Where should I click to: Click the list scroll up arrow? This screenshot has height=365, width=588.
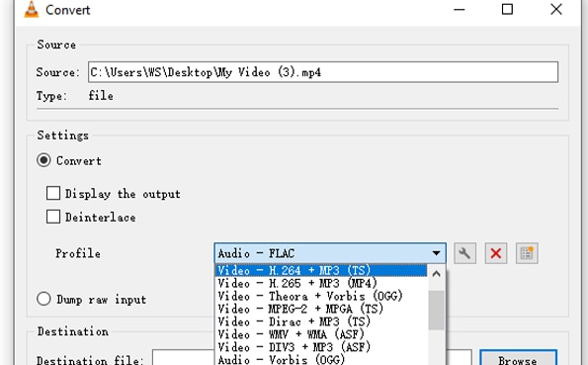pyautogui.click(x=436, y=274)
